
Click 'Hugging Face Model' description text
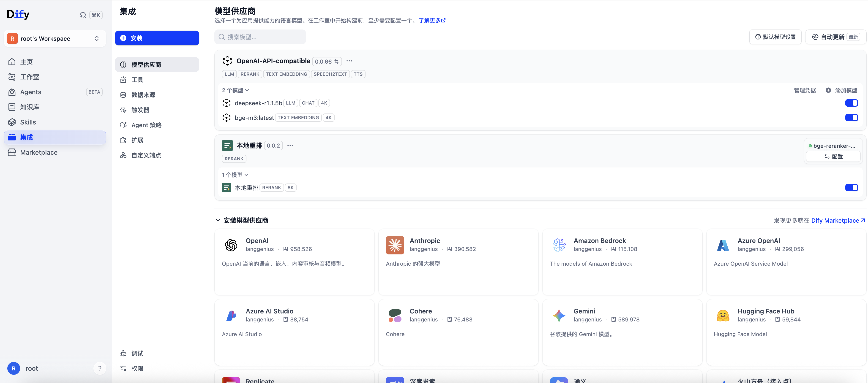(x=740, y=334)
